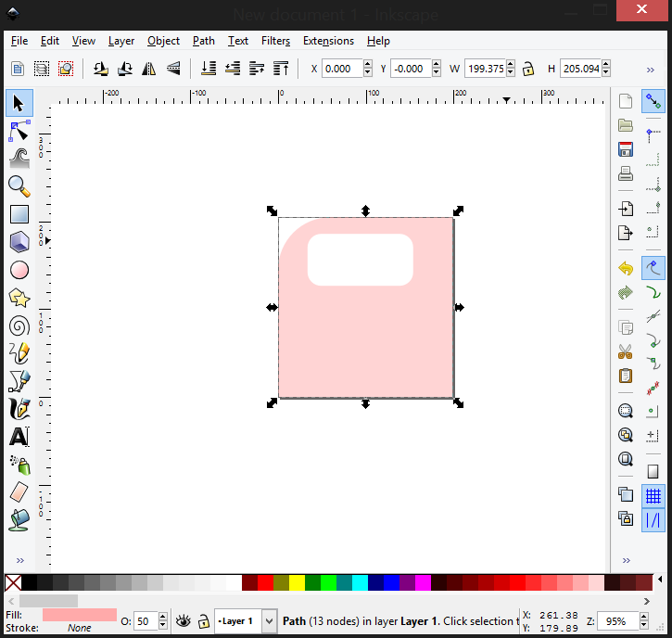Expand the commands bar overflow chevron
The image size is (672, 638).
click(x=627, y=560)
